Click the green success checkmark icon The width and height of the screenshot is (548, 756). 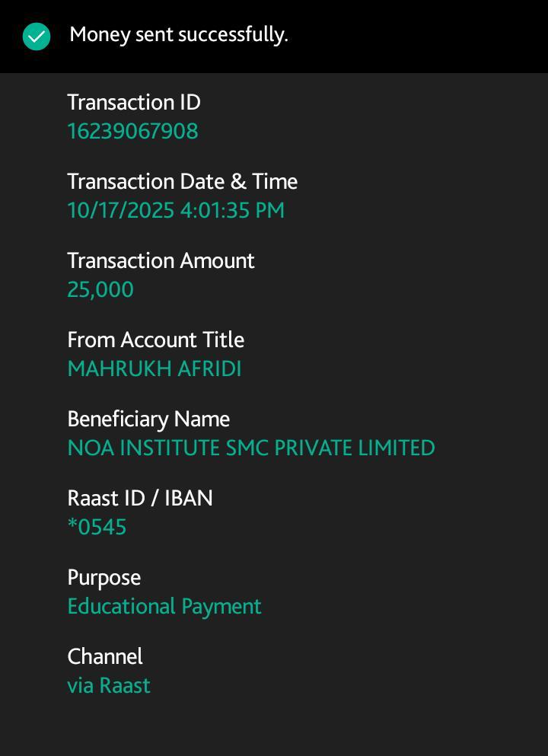tap(37, 37)
